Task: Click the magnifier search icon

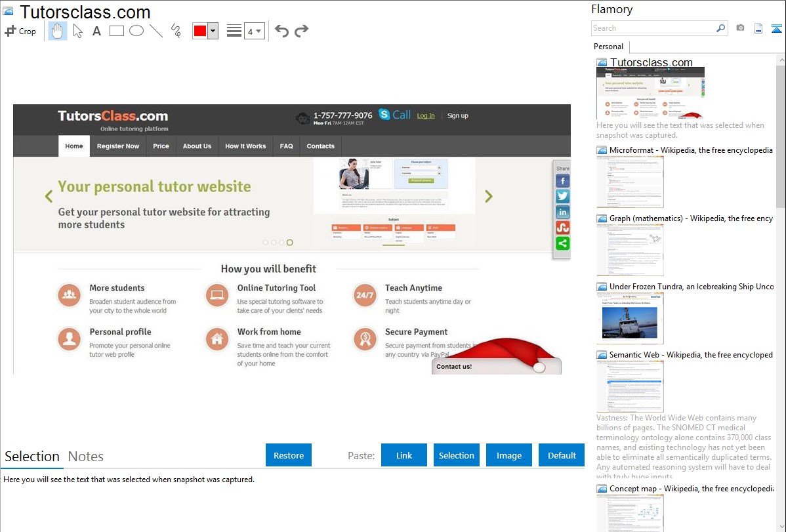Action: click(x=721, y=28)
